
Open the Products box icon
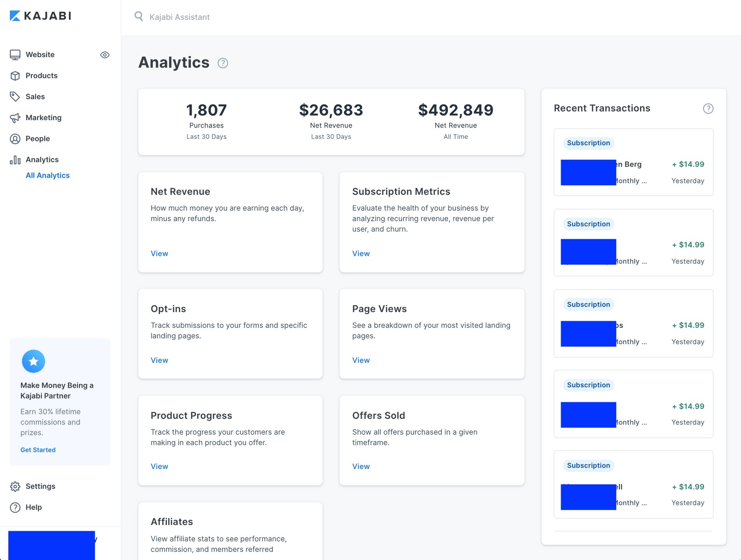tap(15, 76)
